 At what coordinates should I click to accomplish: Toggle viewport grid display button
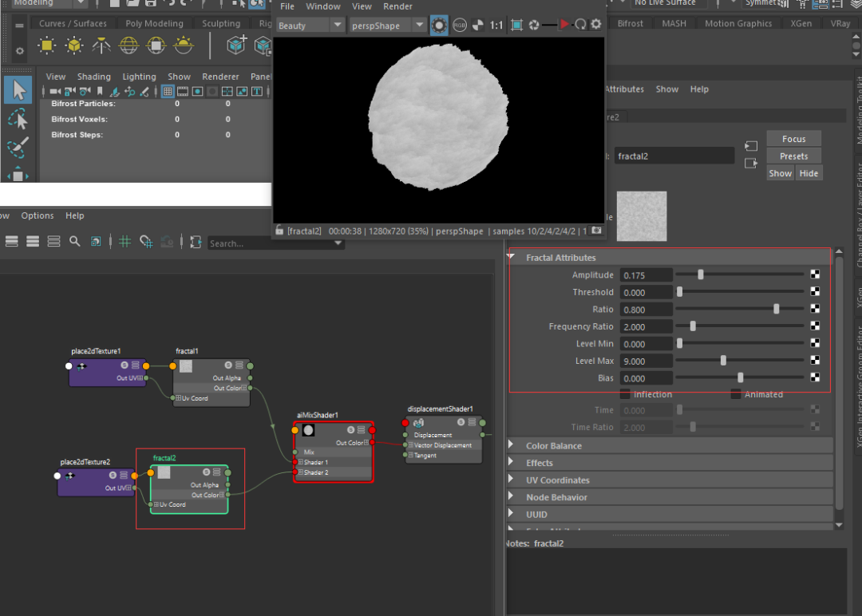tap(168, 92)
